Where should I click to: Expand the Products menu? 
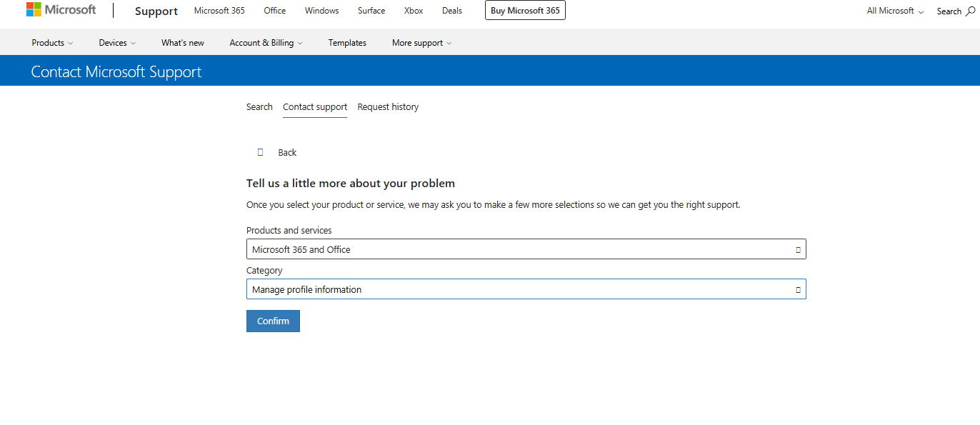(x=52, y=43)
